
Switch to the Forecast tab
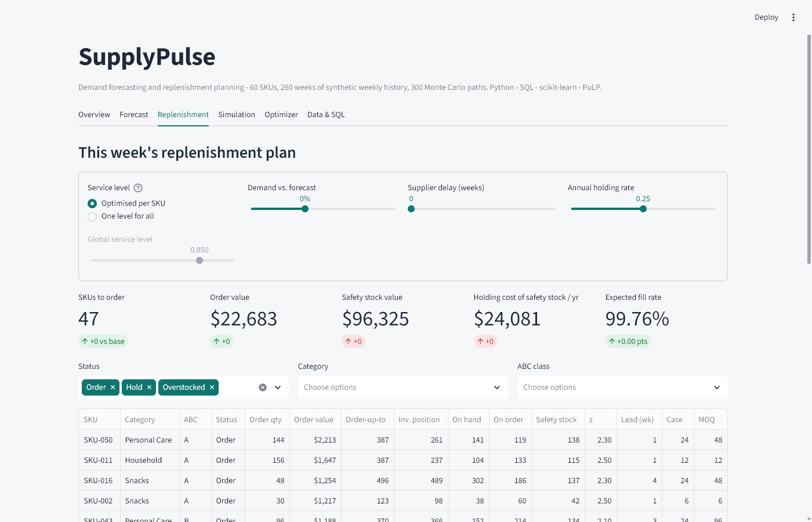[x=134, y=115]
